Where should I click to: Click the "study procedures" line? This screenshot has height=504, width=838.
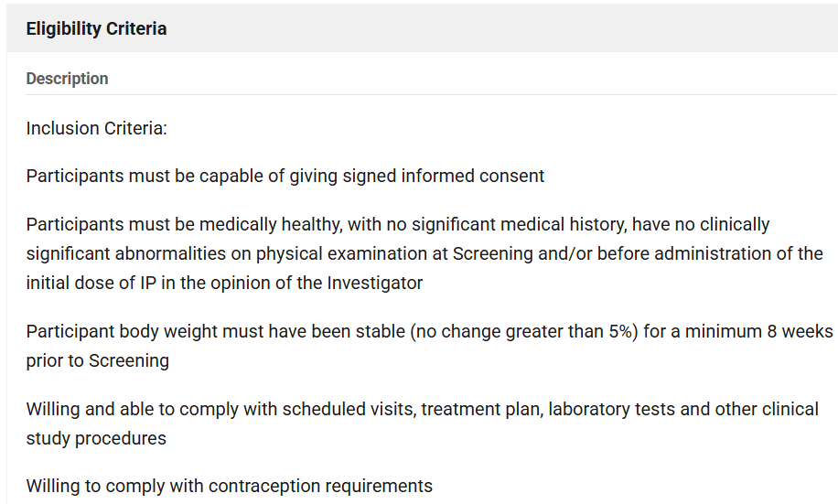(96, 438)
